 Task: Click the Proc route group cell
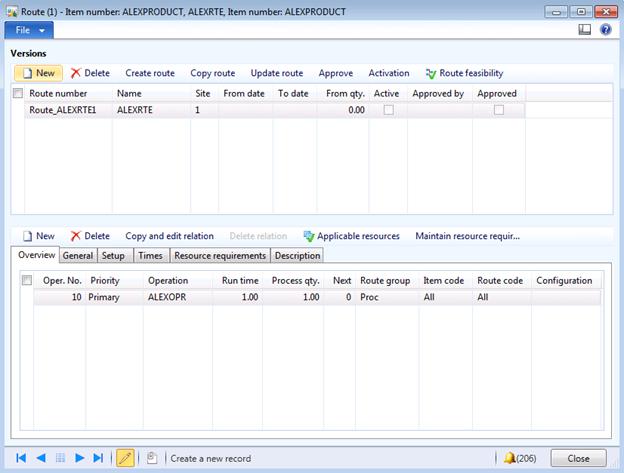tap(387, 297)
